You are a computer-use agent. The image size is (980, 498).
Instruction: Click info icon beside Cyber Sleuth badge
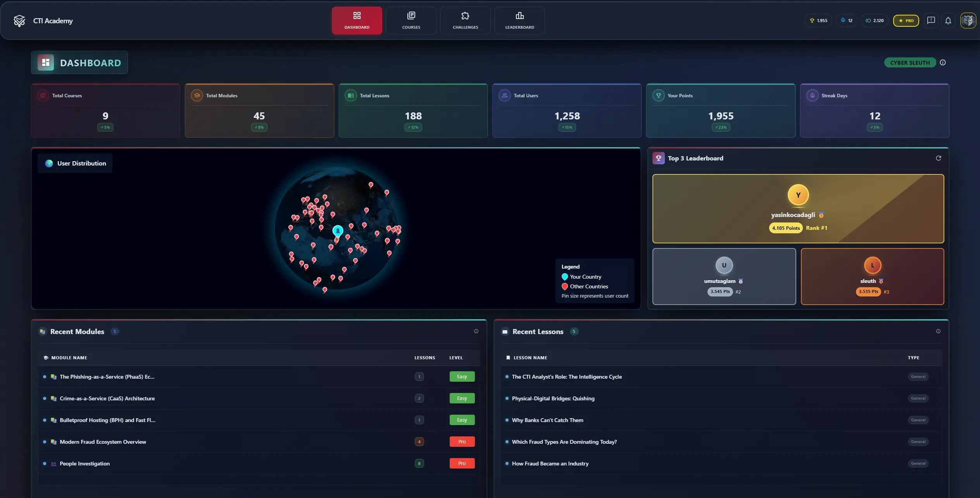(943, 62)
